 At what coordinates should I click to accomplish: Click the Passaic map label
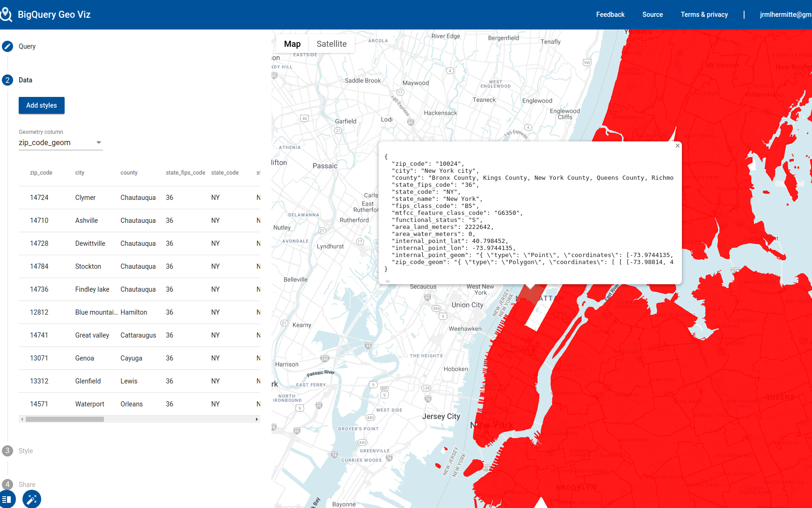tap(325, 166)
